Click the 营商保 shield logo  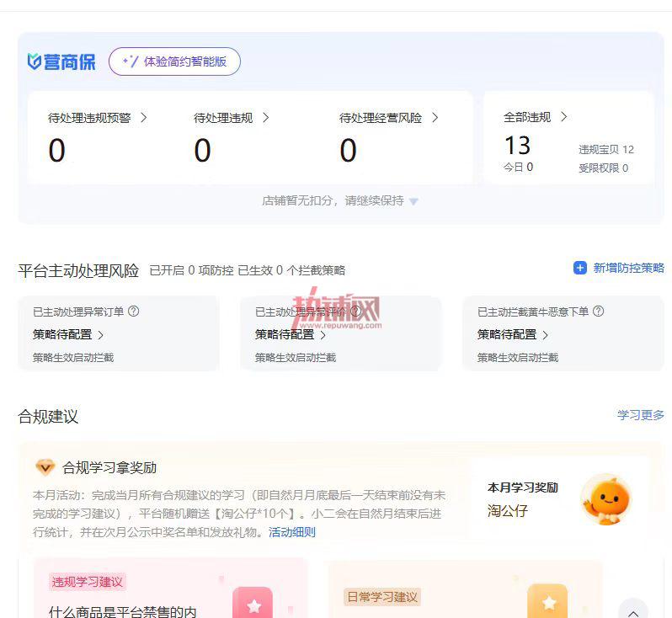pyautogui.click(x=35, y=61)
